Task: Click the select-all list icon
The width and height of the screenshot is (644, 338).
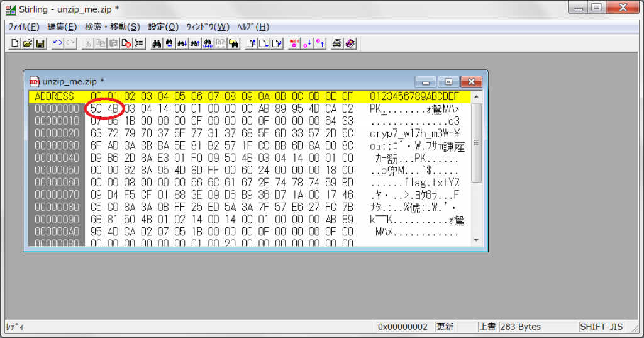Action: click(x=139, y=43)
